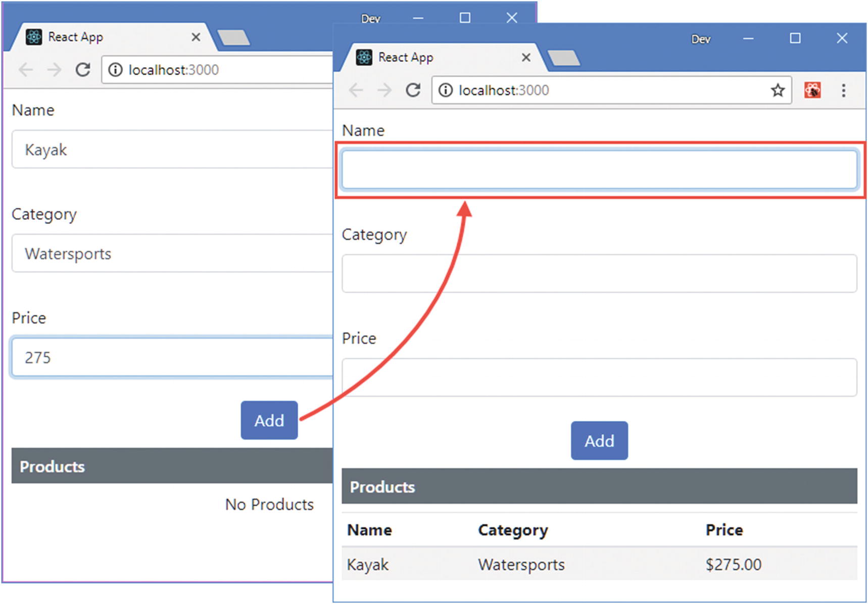Image resolution: width=868 pixels, height=604 pixels.
Task: View site info icon beside localhost:3000 in front window
Action: (x=445, y=90)
